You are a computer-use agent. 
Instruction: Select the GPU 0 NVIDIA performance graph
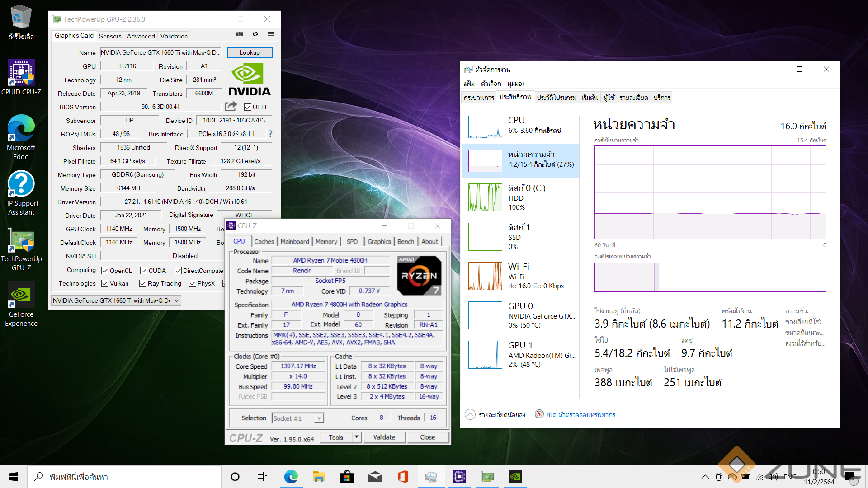485,315
